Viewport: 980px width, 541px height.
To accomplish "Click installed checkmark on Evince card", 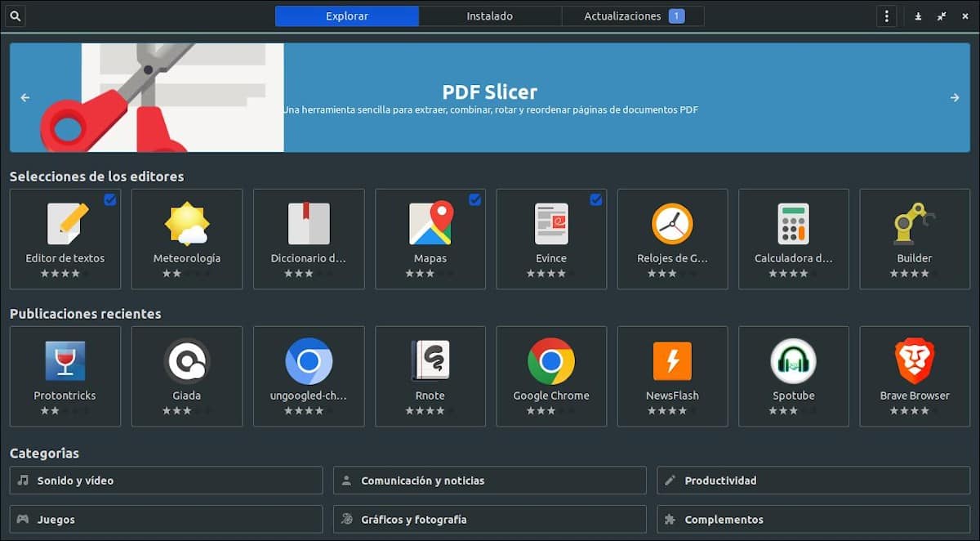I will click(x=596, y=199).
